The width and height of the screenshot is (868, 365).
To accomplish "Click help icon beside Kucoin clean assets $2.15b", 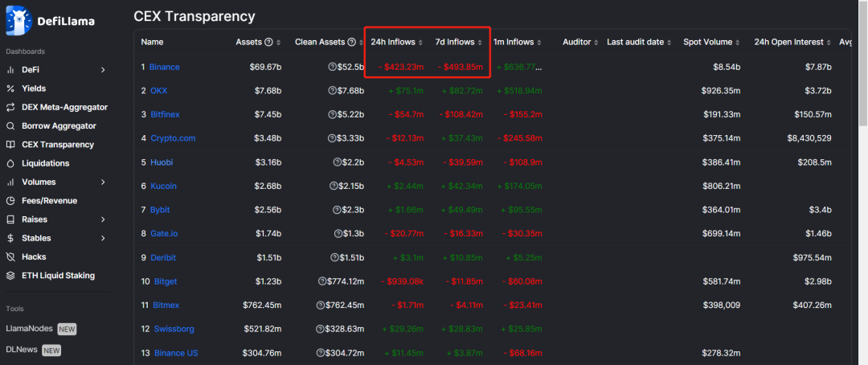I will [x=332, y=186].
